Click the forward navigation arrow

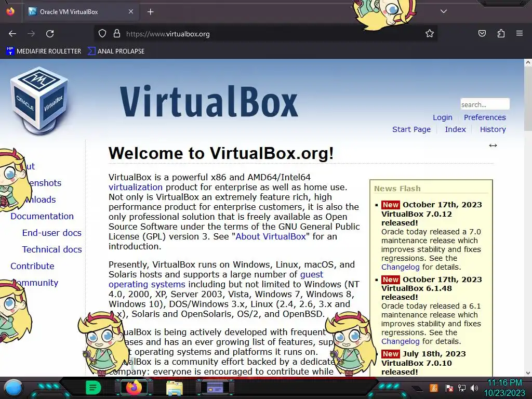[31, 34]
